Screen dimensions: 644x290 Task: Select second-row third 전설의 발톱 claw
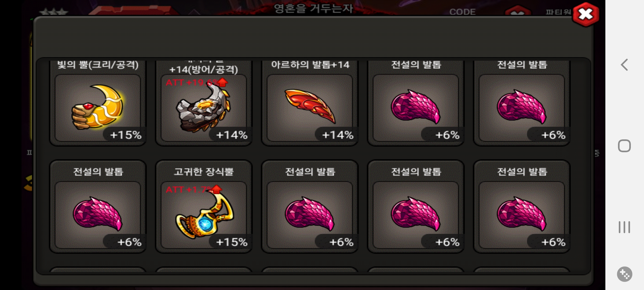coord(310,207)
